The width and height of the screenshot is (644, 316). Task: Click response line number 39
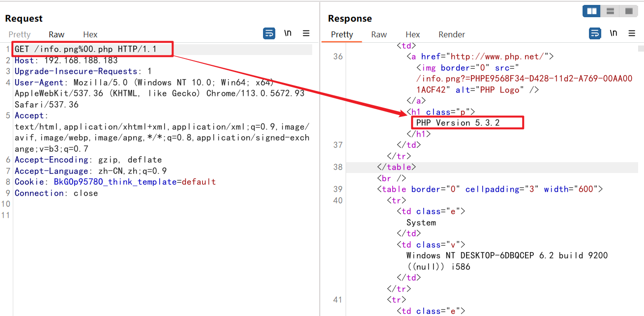338,189
